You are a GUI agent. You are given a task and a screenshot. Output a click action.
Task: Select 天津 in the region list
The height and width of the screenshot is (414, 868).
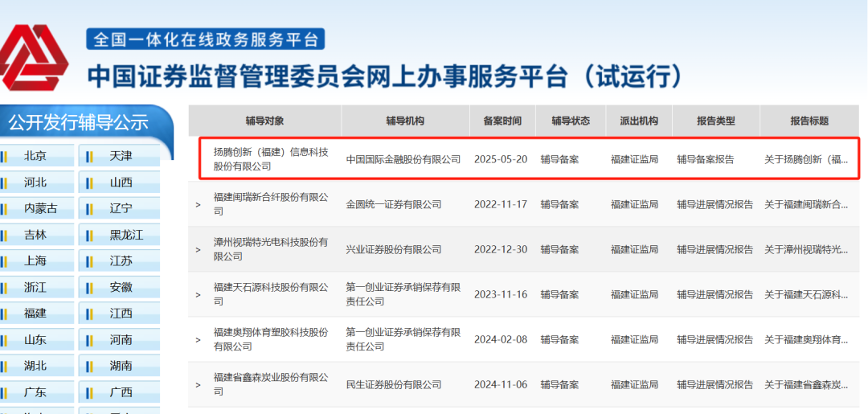[x=119, y=156]
